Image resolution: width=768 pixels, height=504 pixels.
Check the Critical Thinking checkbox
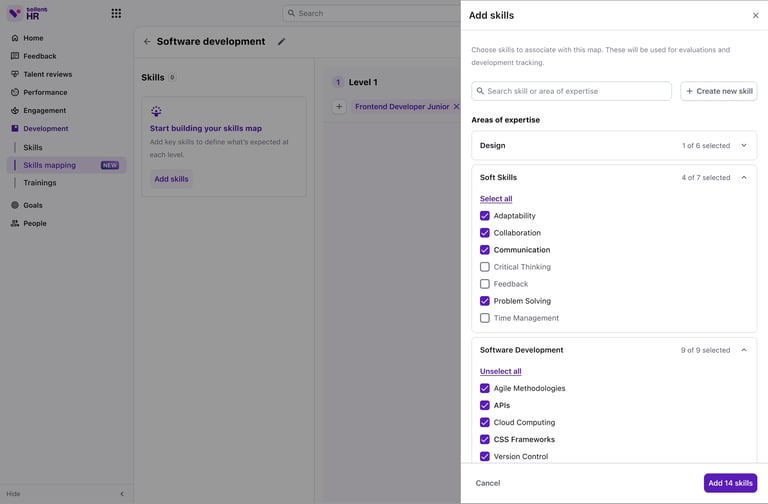click(484, 267)
